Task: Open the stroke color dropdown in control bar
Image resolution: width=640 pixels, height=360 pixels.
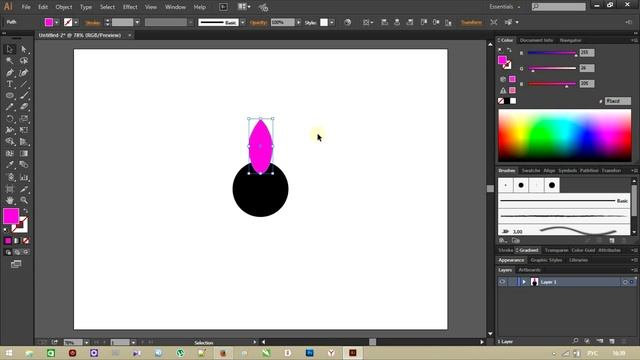Action: [x=76, y=22]
